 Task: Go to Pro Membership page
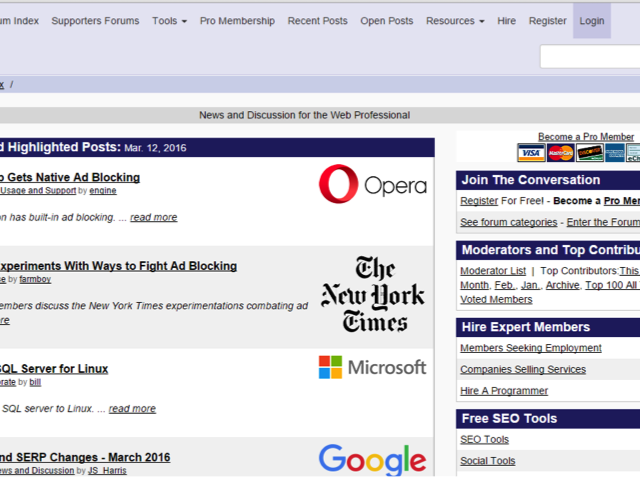pyautogui.click(x=237, y=21)
